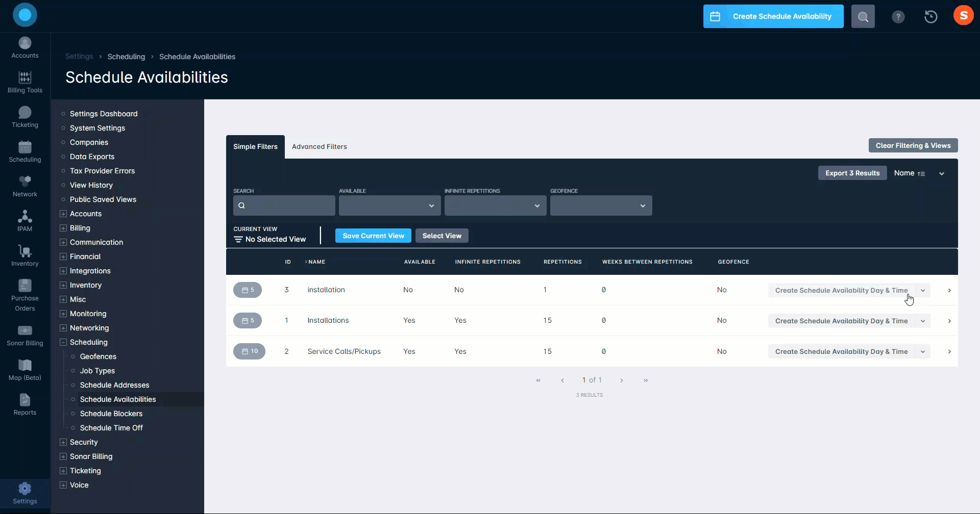Expand the Voice settings tree node

click(x=63, y=485)
